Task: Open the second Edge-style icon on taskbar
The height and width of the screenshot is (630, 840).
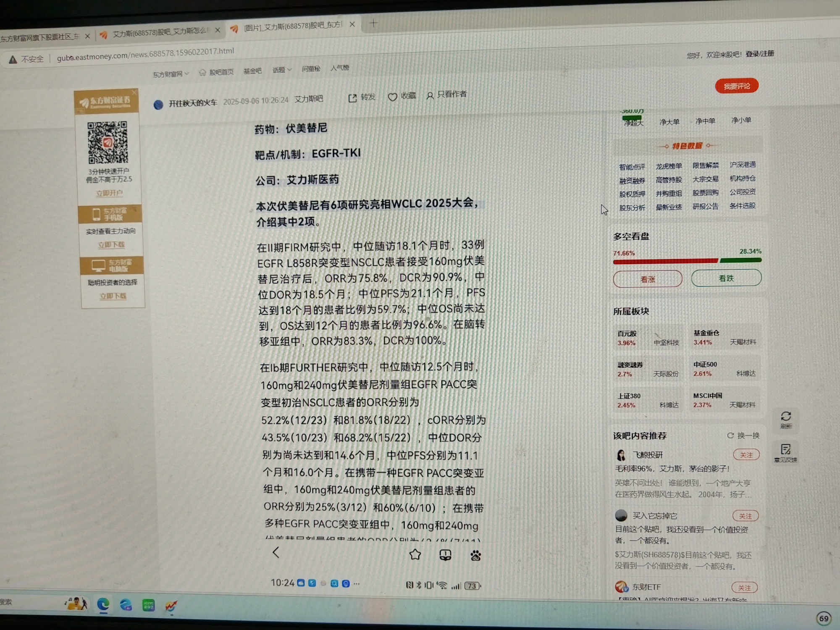Action: coord(126,604)
